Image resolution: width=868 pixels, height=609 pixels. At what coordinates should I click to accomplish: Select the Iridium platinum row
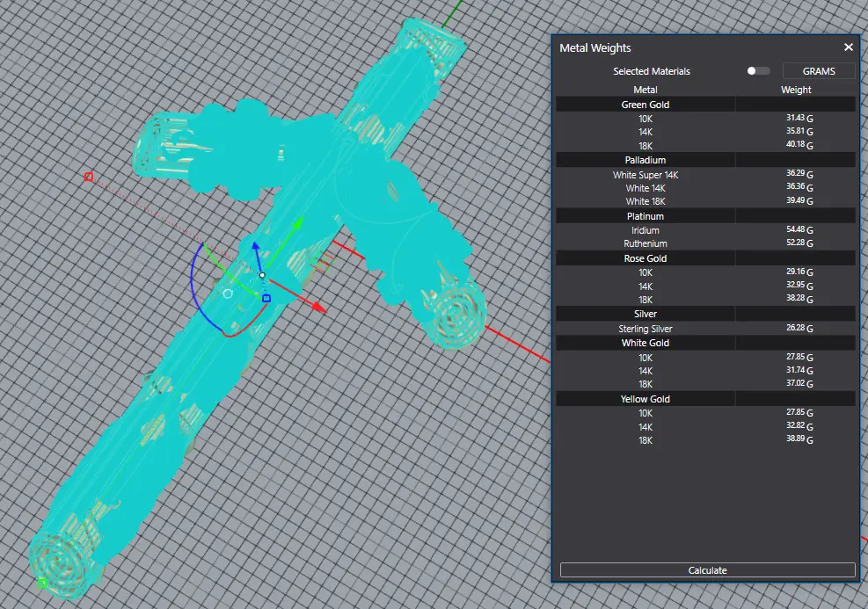pyautogui.click(x=646, y=230)
